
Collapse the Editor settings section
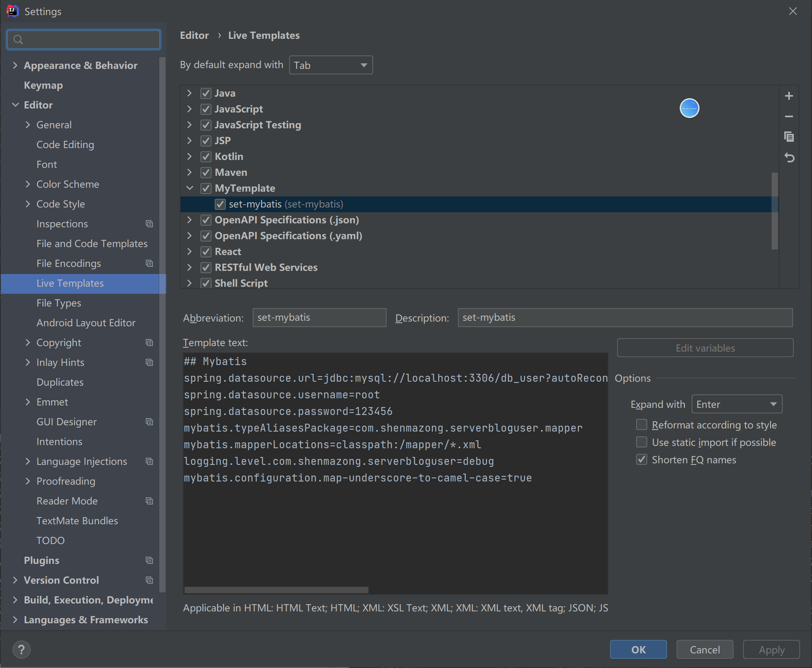point(15,105)
